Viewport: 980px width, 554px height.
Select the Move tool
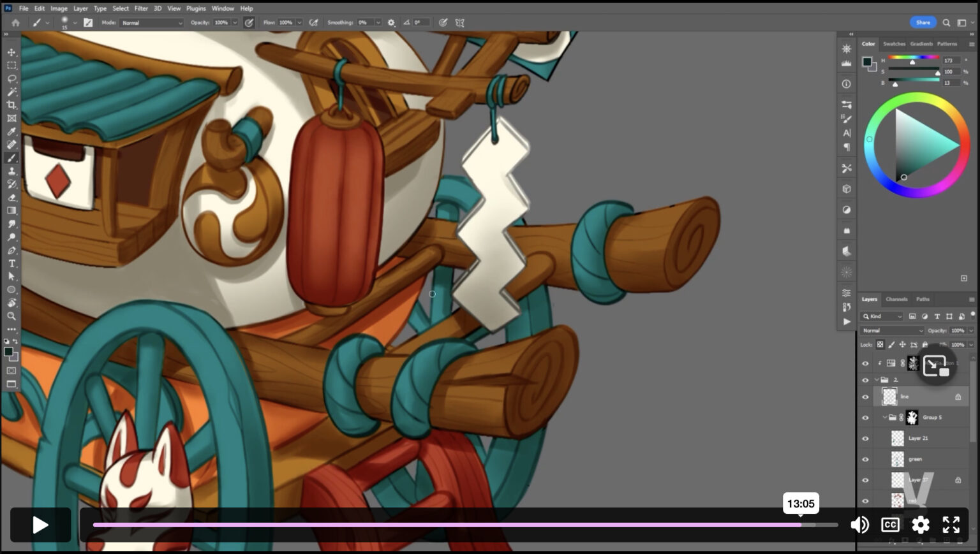click(11, 52)
